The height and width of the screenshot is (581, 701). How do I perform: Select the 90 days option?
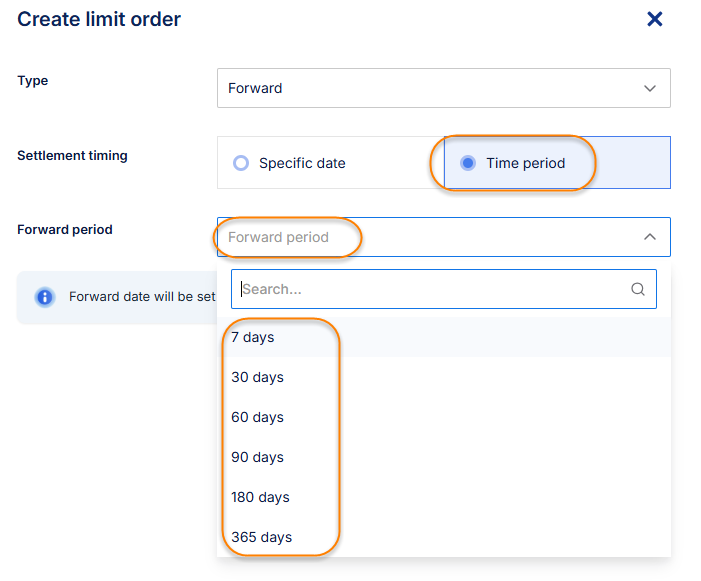[257, 457]
